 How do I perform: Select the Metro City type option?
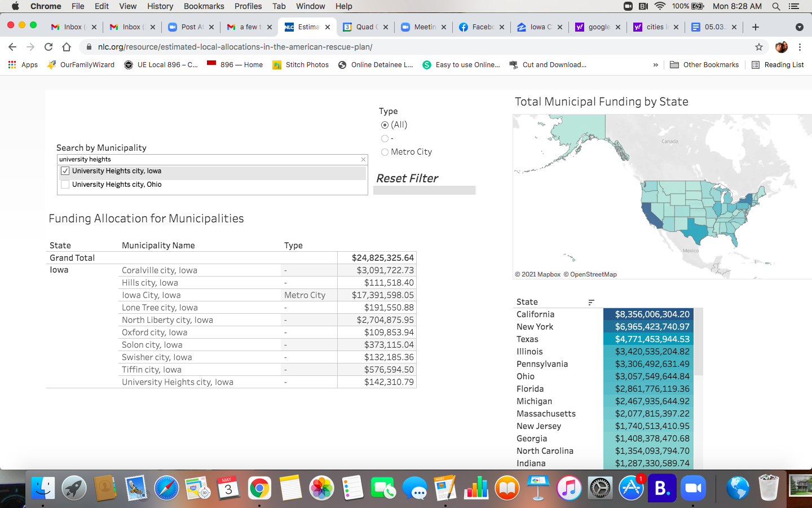(x=385, y=152)
